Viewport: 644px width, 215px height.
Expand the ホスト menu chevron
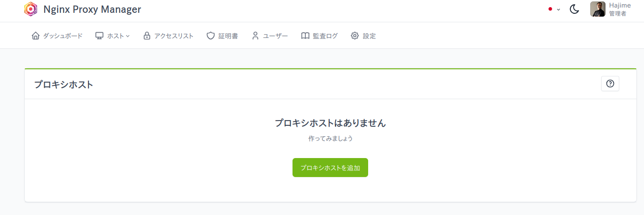click(127, 36)
